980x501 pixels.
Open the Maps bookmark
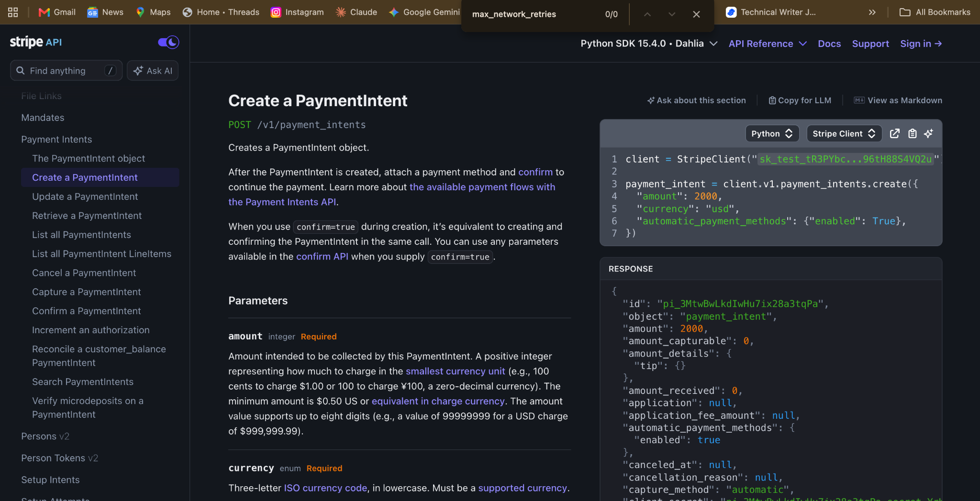(x=153, y=12)
